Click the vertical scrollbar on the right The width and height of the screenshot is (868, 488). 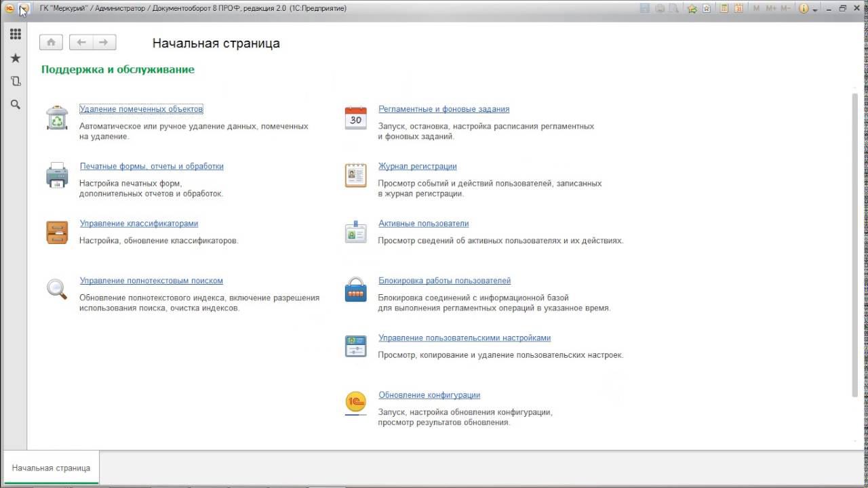pyautogui.click(x=854, y=244)
